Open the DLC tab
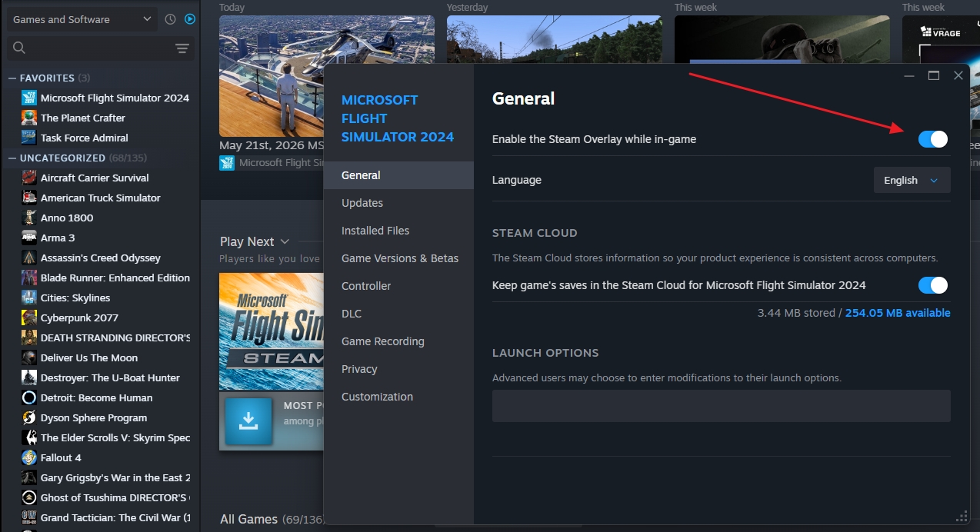The height and width of the screenshot is (532, 980). 398,314
